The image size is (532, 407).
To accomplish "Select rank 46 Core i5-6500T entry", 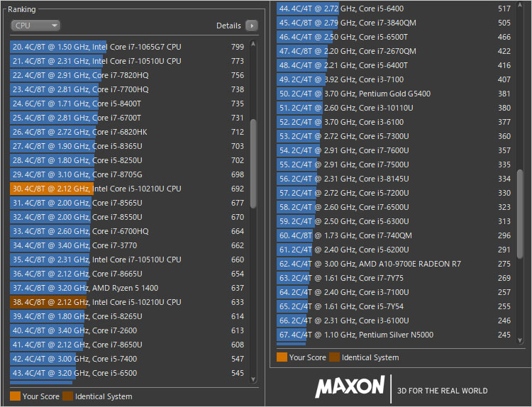I will pyautogui.click(x=394, y=37).
